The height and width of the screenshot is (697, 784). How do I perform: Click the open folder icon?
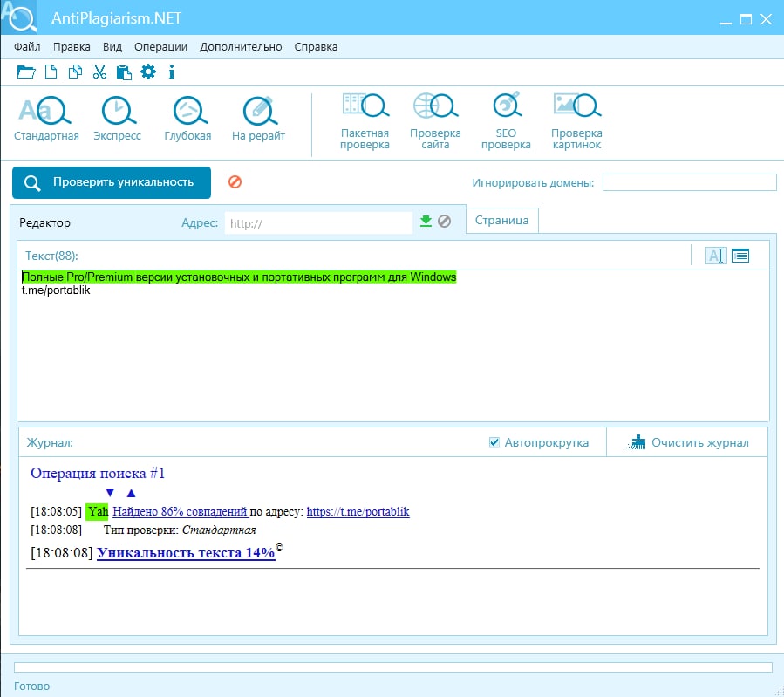[26, 72]
